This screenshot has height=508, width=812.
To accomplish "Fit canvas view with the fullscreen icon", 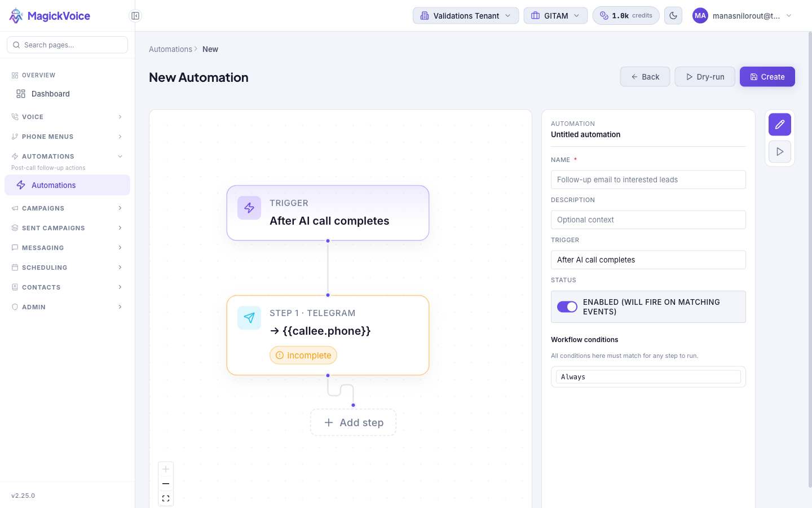I will (x=166, y=498).
